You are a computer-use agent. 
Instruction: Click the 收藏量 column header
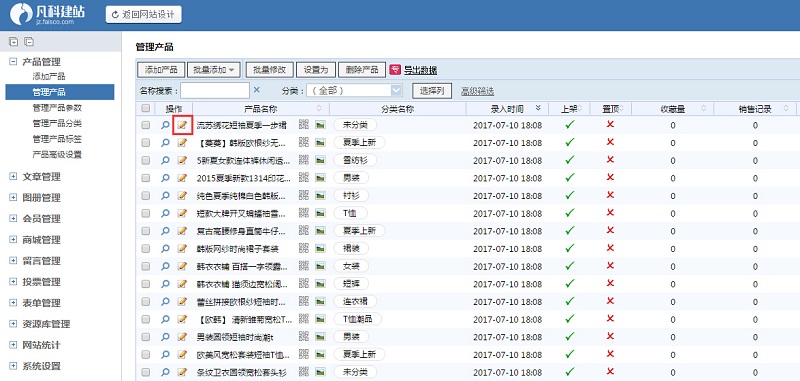click(672, 108)
